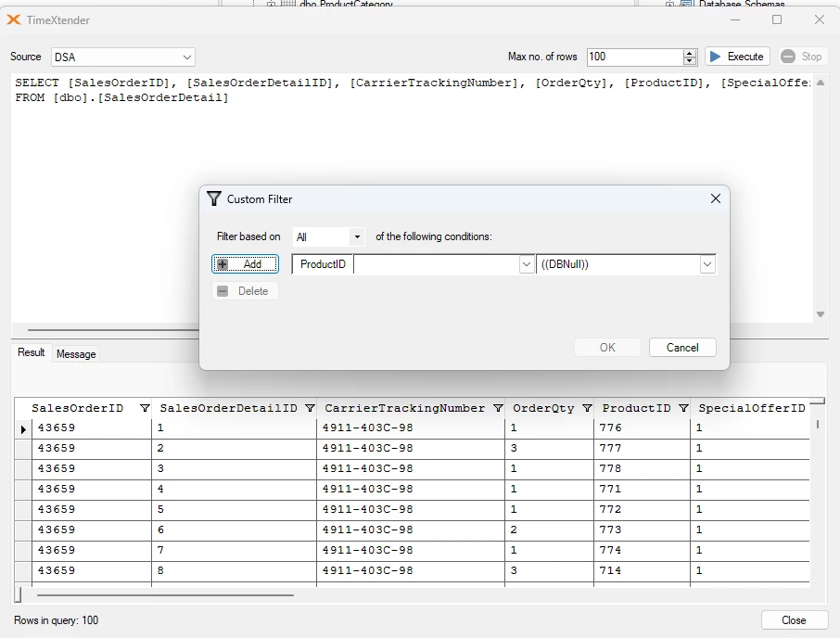Decrease max number of rows

[690, 60]
